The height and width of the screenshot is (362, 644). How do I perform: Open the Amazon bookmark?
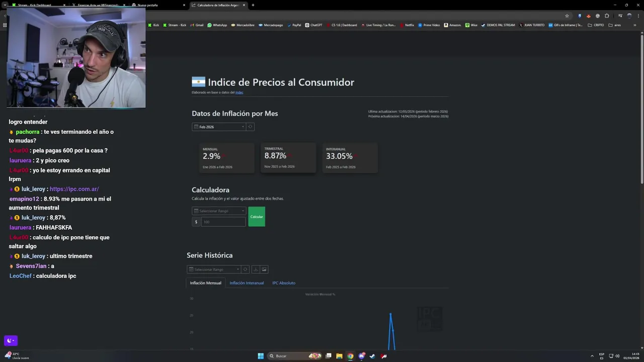(x=452, y=25)
